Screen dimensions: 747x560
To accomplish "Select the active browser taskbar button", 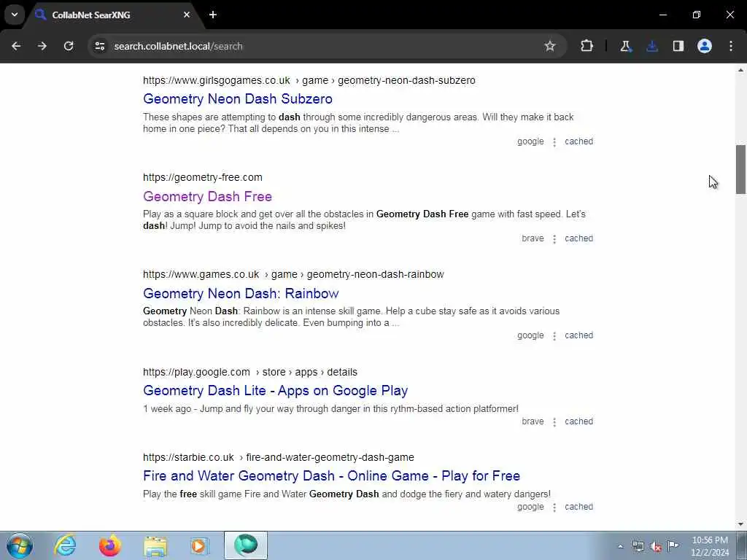I will coord(246,545).
